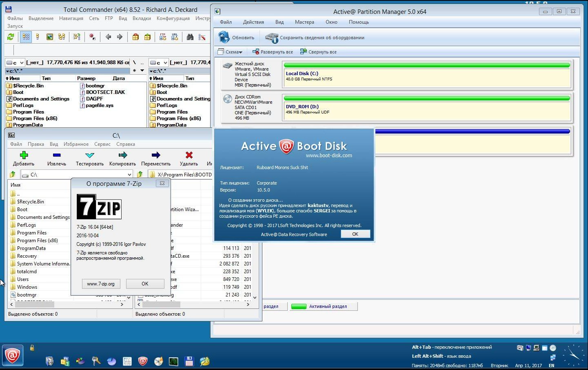Select System Volume Informa... folder in 7-Zip

tap(40, 264)
